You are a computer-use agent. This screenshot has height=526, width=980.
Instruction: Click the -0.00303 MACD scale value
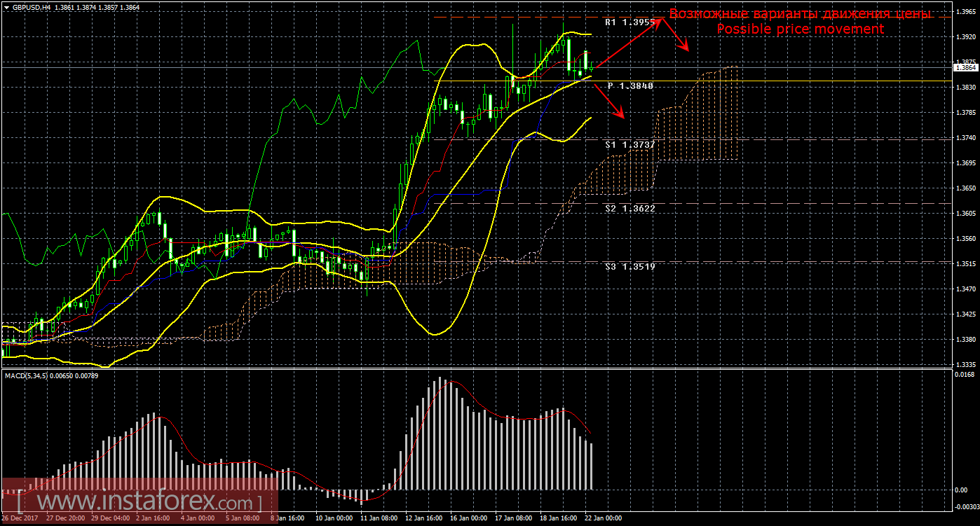[x=967, y=506]
